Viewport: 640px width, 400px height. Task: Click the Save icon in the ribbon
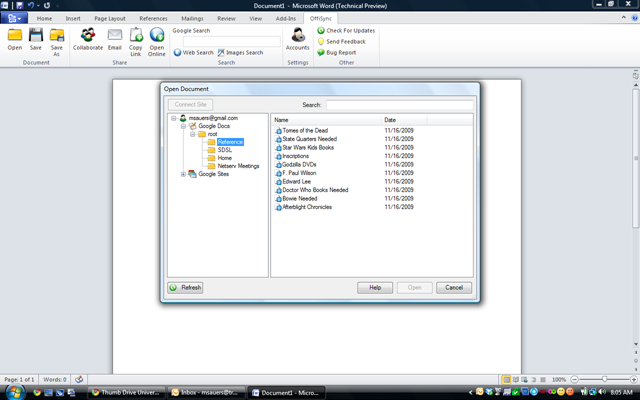(x=36, y=40)
